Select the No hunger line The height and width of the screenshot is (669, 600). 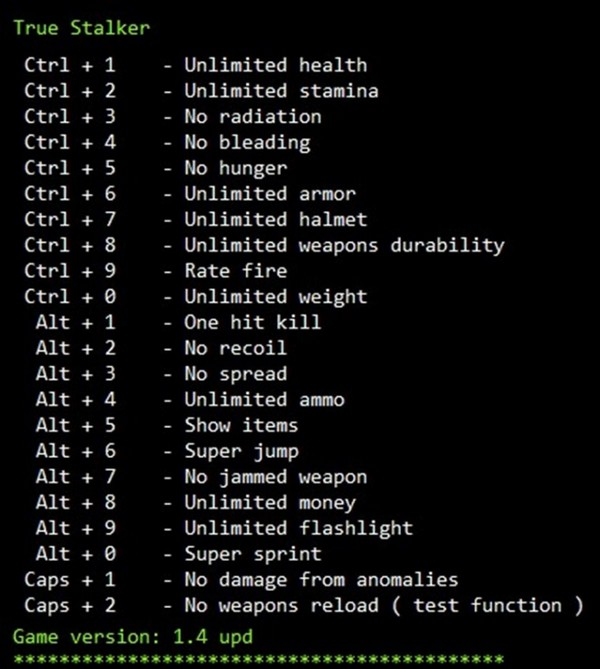tap(235, 169)
